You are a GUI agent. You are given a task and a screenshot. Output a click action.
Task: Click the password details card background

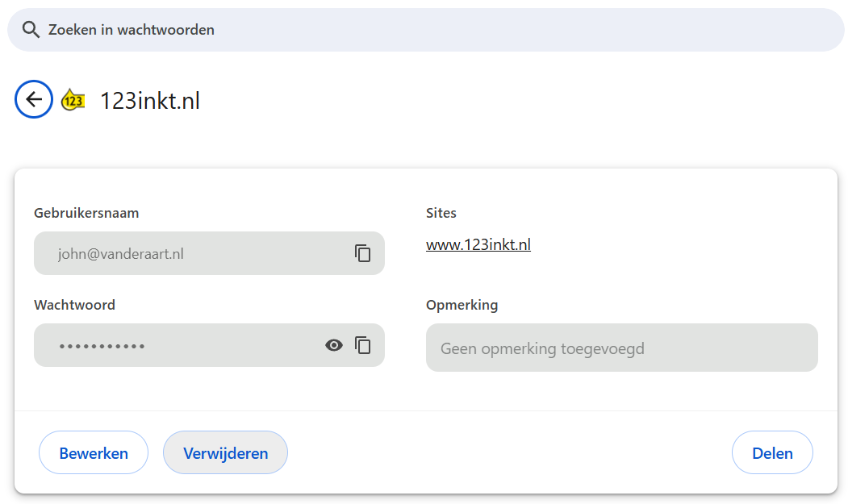(424, 395)
